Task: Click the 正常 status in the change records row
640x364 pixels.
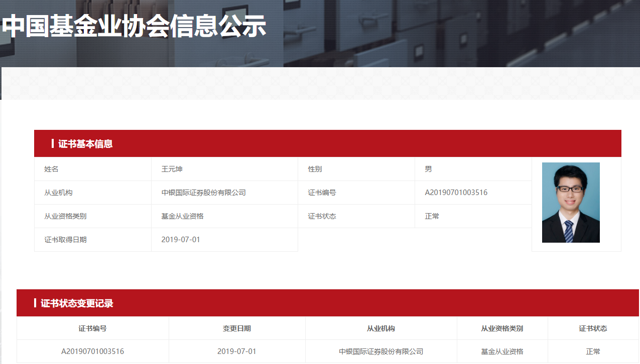Action: pos(593,351)
